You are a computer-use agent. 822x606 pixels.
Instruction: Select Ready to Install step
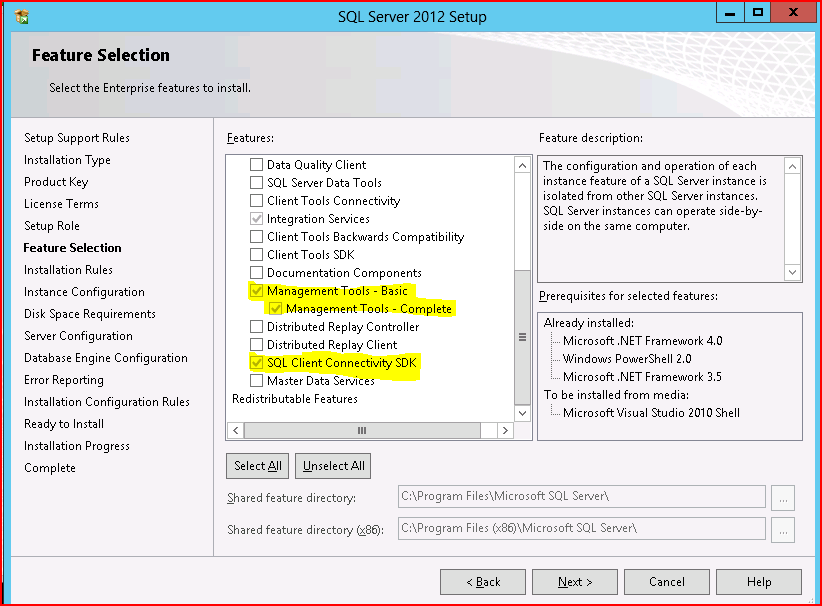coord(64,424)
